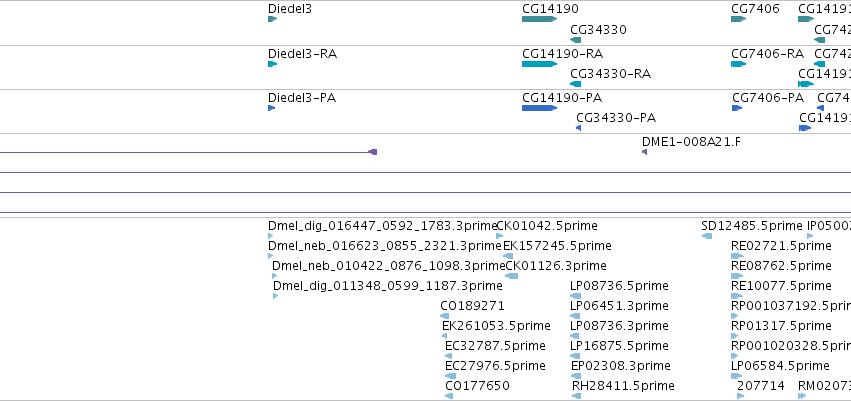Image resolution: width=851 pixels, height=401 pixels.
Task: Select the LP06584.5prime EST label
Action: (780, 366)
